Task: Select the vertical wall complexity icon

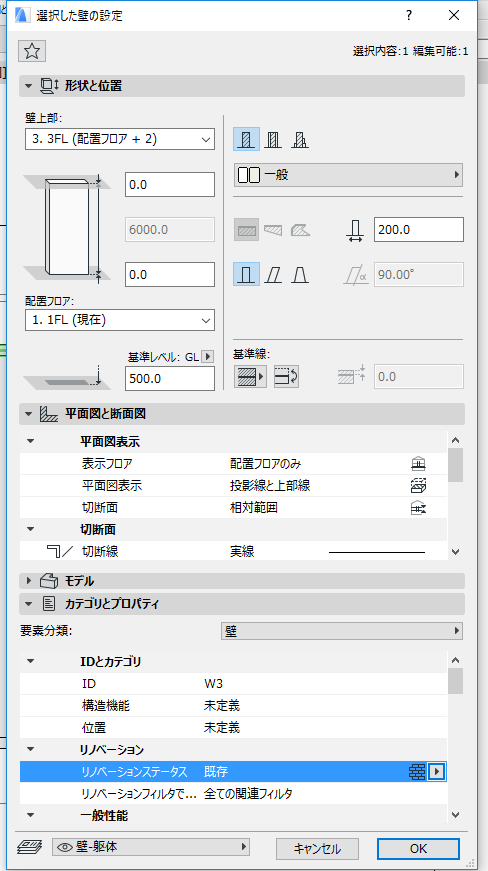Action: coord(246,274)
